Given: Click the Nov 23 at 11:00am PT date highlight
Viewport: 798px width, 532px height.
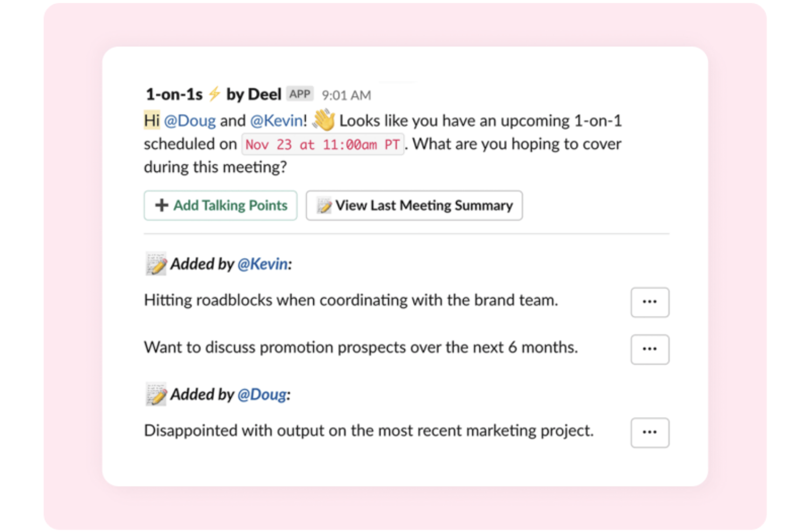Looking at the screenshot, I should click(322, 144).
